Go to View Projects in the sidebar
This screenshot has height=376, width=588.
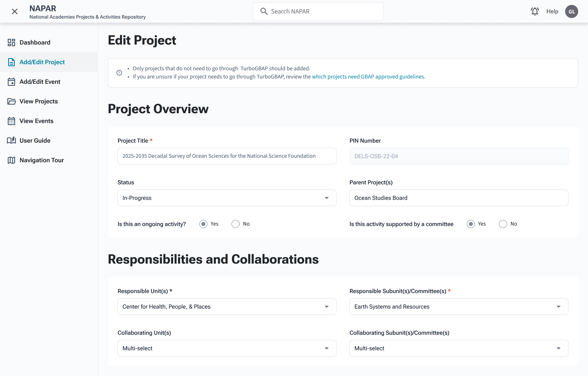[39, 101]
